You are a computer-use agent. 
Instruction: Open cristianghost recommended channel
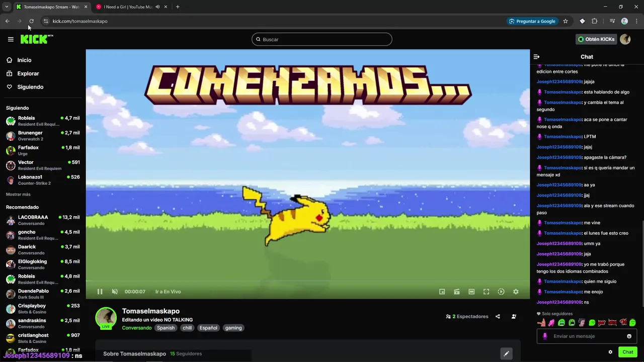(x=43, y=338)
